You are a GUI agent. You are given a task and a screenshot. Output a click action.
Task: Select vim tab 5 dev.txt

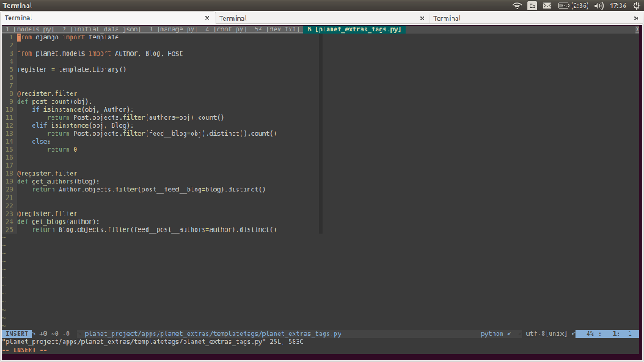[277, 29]
